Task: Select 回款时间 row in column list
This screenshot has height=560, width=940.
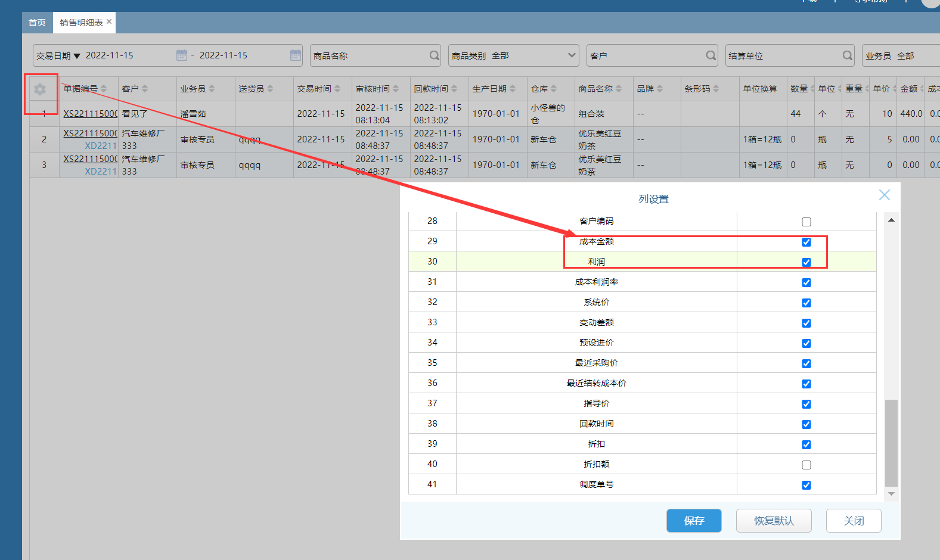Action: (642, 424)
